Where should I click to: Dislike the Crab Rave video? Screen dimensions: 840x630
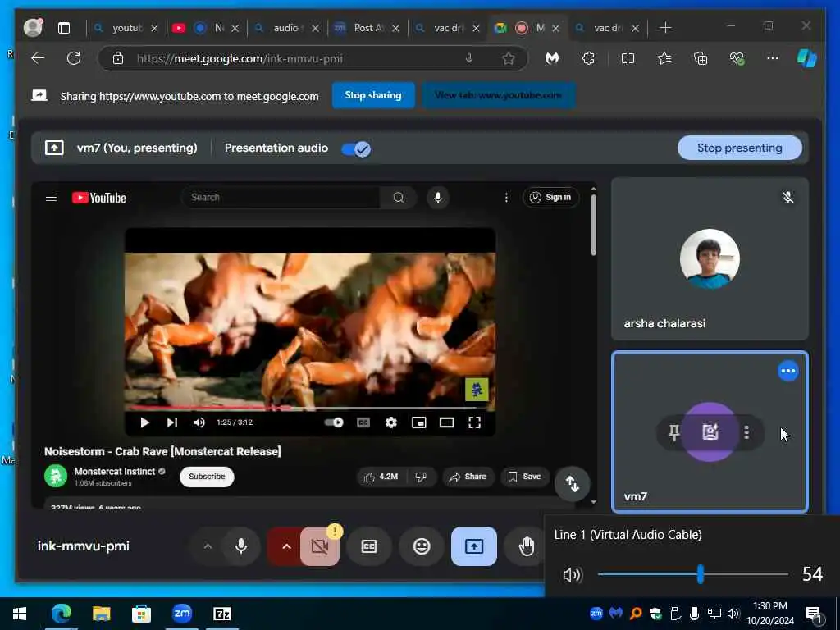[422, 477]
